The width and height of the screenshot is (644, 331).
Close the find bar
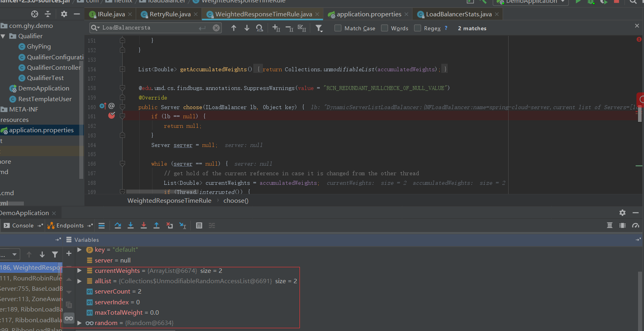point(637,25)
